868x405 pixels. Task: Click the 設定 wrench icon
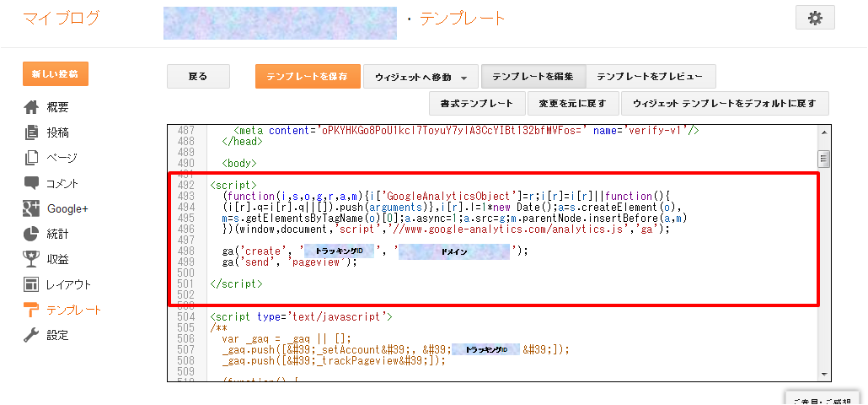pos(31,335)
